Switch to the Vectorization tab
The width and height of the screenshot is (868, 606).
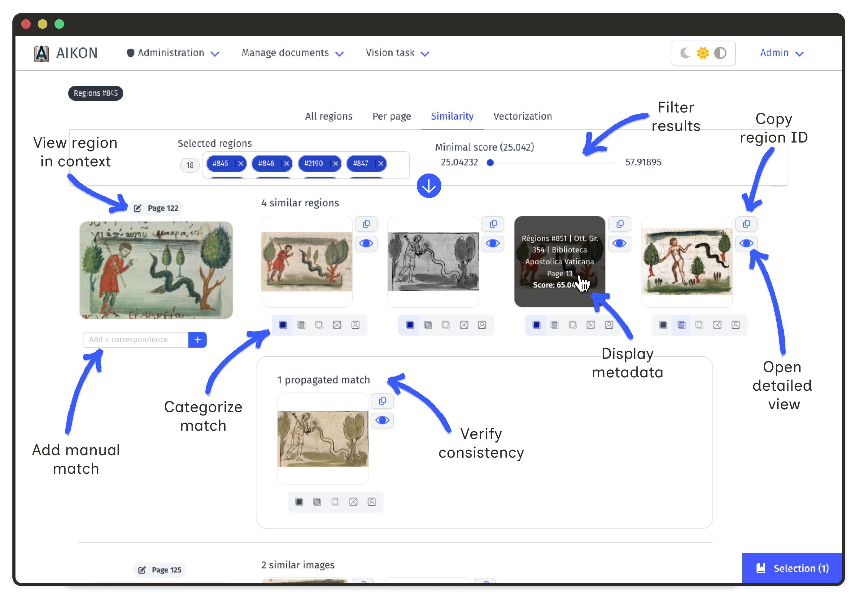522,116
